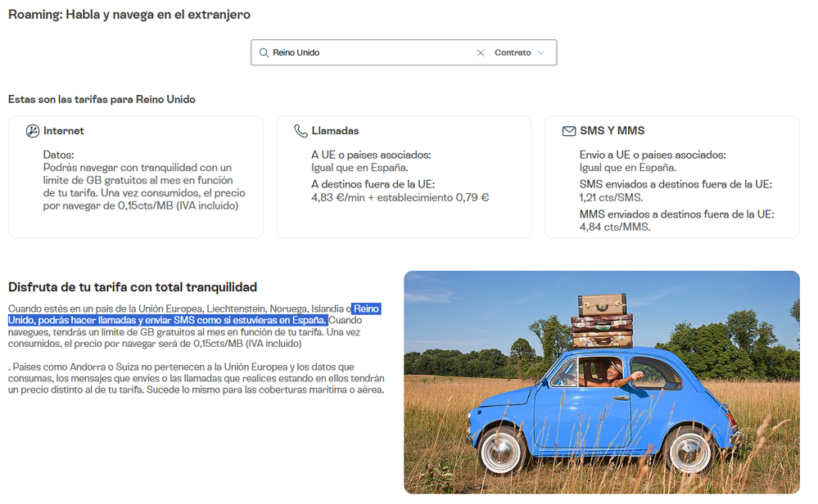The height and width of the screenshot is (504, 818).
Task: Click the blue car photo
Action: point(601,382)
